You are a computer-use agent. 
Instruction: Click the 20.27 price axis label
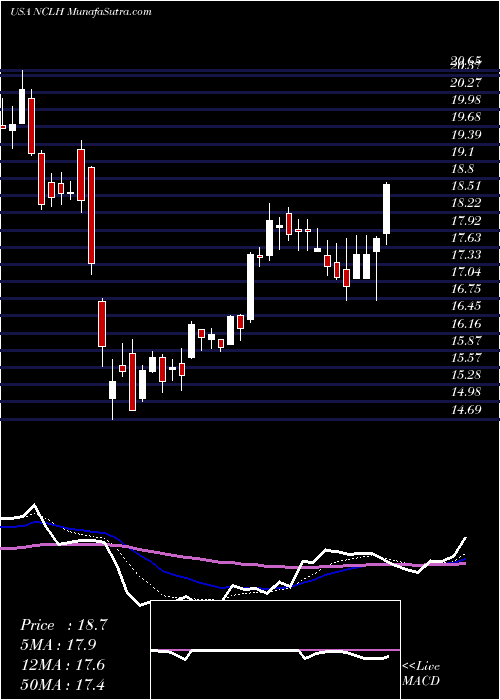pyautogui.click(x=466, y=83)
